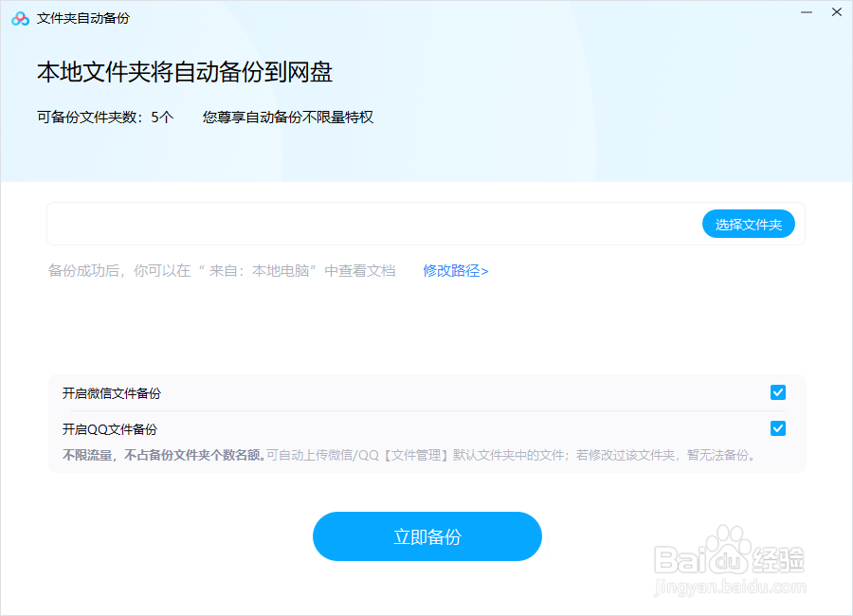Minimize the 文件夹自动备份 window
This screenshot has width=853, height=616.
(807, 12)
